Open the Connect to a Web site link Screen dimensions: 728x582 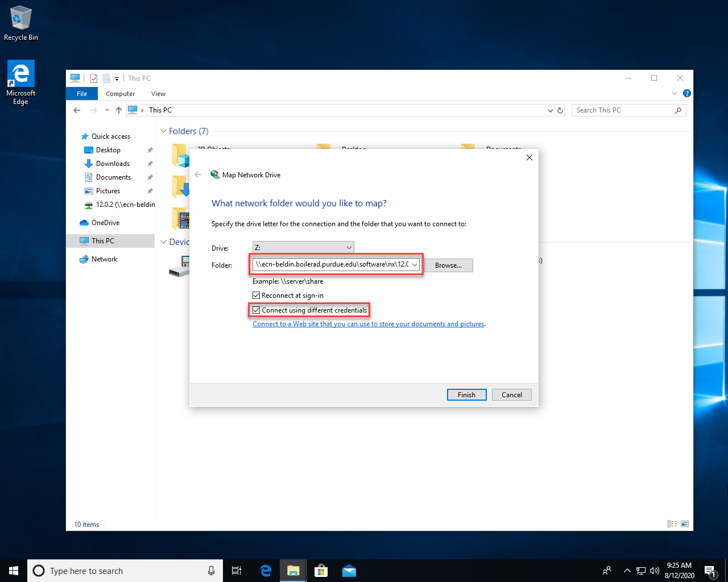pos(368,324)
